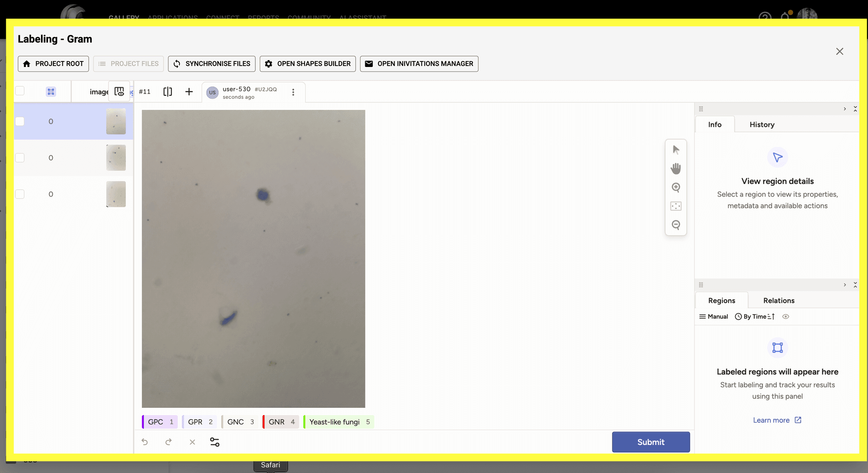Select the arrow pointer tool
868x473 pixels.
(676, 150)
